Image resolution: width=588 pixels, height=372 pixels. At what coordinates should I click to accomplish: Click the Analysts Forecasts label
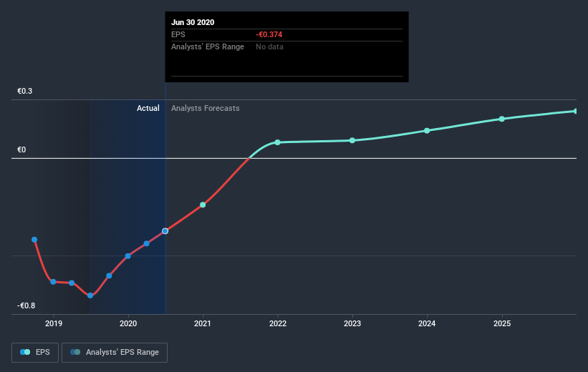[x=206, y=108]
